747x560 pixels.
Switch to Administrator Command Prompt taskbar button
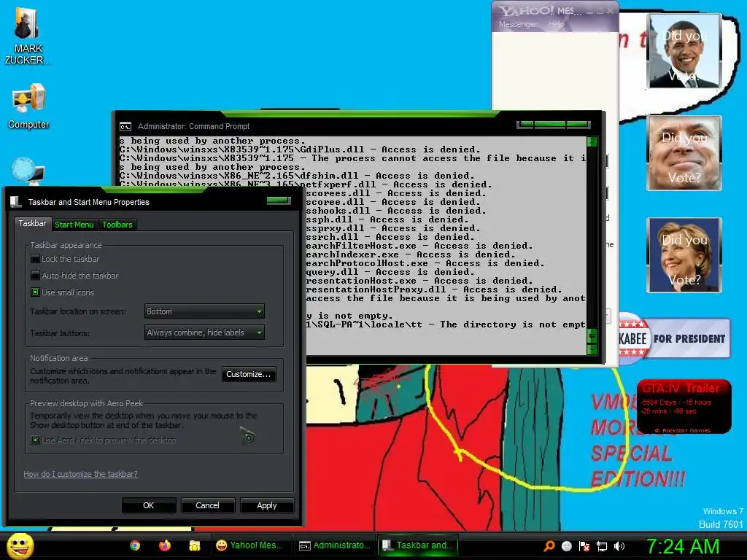point(334,545)
